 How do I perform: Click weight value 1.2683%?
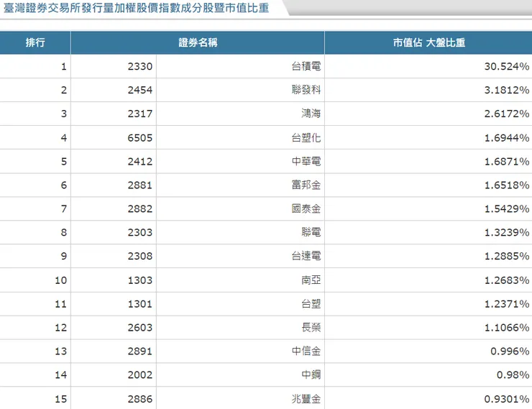coord(507,280)
